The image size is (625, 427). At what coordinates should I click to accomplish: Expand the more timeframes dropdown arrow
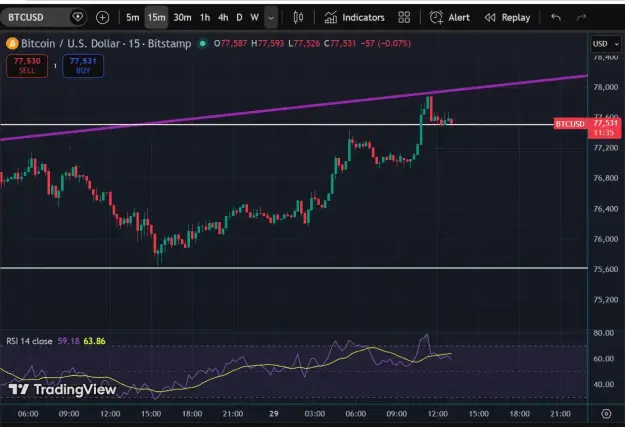point(271,18)
